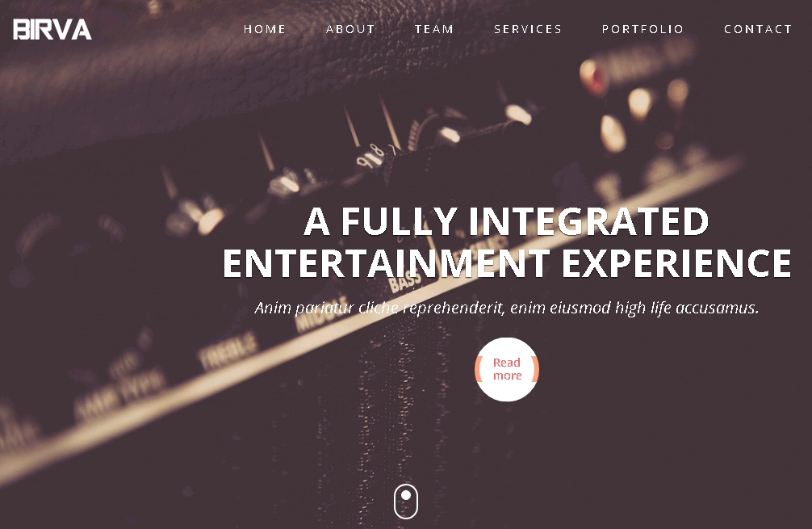
Task: Open the Contact nav link
Action: 758,29
